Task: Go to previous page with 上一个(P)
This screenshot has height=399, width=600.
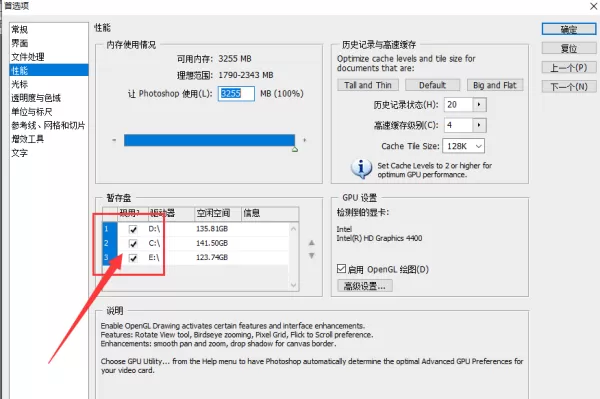Action: click(569, 67)
